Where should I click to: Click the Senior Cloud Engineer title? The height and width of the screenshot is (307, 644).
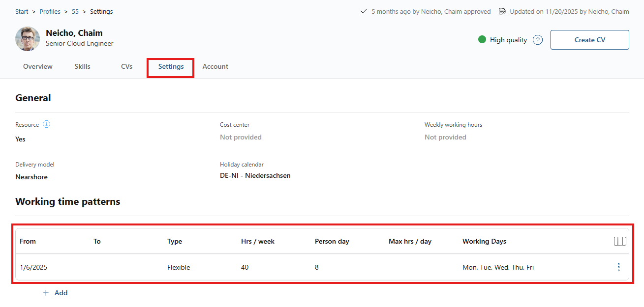click(80, 43)
